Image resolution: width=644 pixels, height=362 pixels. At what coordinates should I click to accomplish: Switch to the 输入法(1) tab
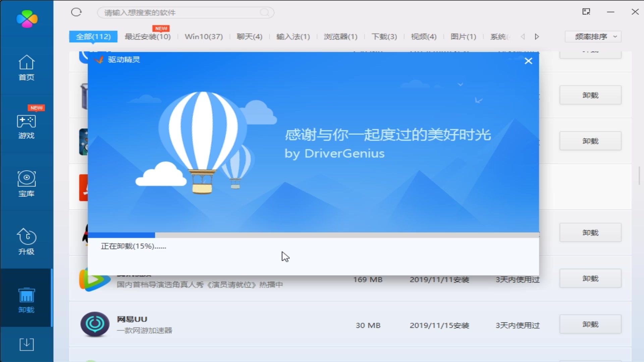(x=293, y=37)
